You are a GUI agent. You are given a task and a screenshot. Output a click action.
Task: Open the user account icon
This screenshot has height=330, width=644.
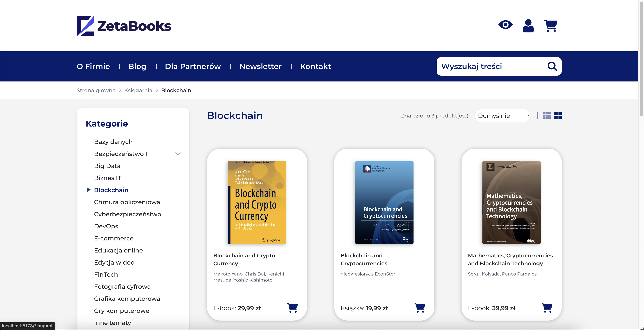point(528,26)
